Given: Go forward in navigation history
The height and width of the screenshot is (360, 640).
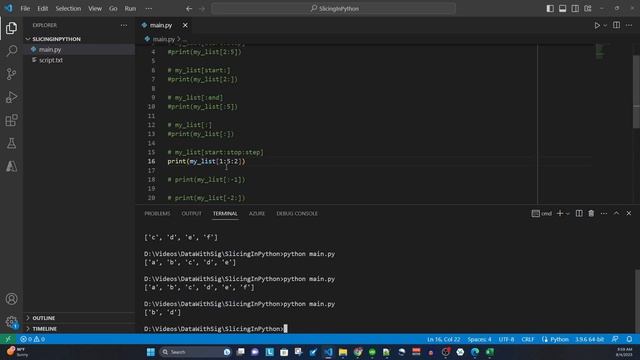Looking at the screenshot, I should coord(202,9).
